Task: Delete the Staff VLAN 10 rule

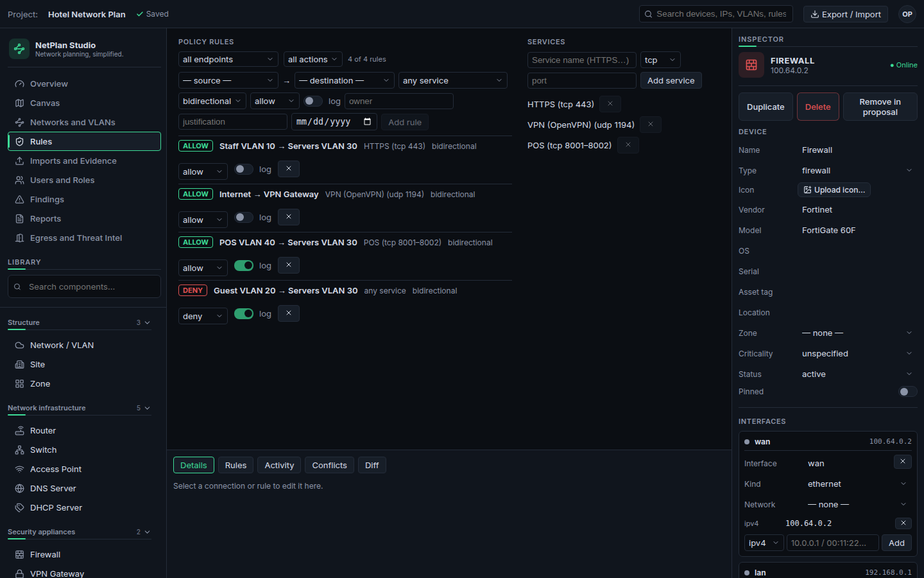Action: click(289, 169)
